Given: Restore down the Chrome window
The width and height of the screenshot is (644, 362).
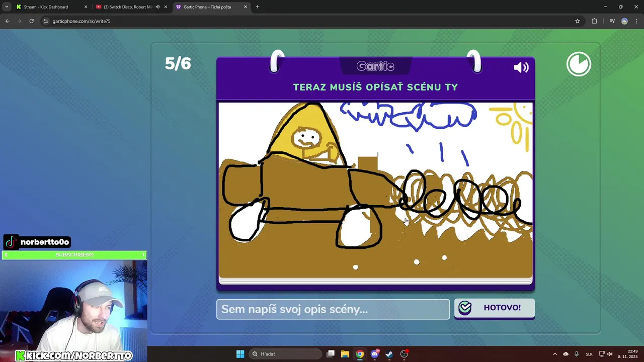Looking at the screenshot, I should point(620,7).
